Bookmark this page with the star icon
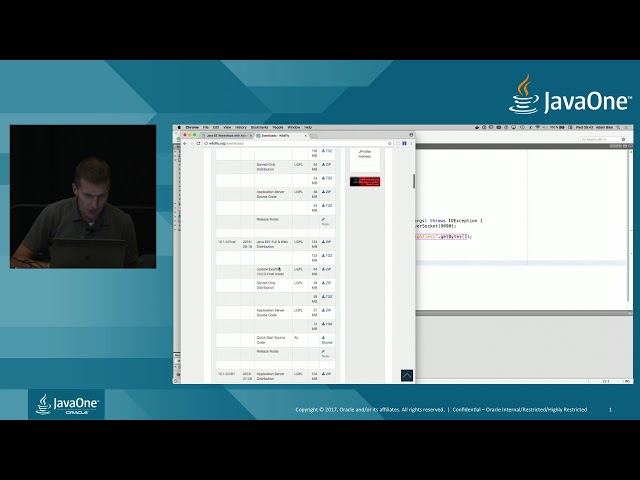This screenshot has width=640, height=480. (x=390, y=143)
